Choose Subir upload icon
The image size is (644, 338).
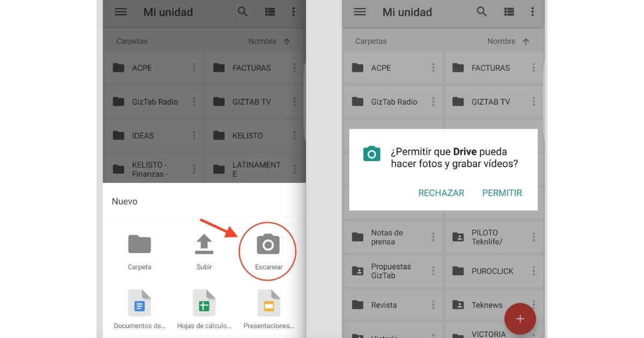tap(204, 244)
